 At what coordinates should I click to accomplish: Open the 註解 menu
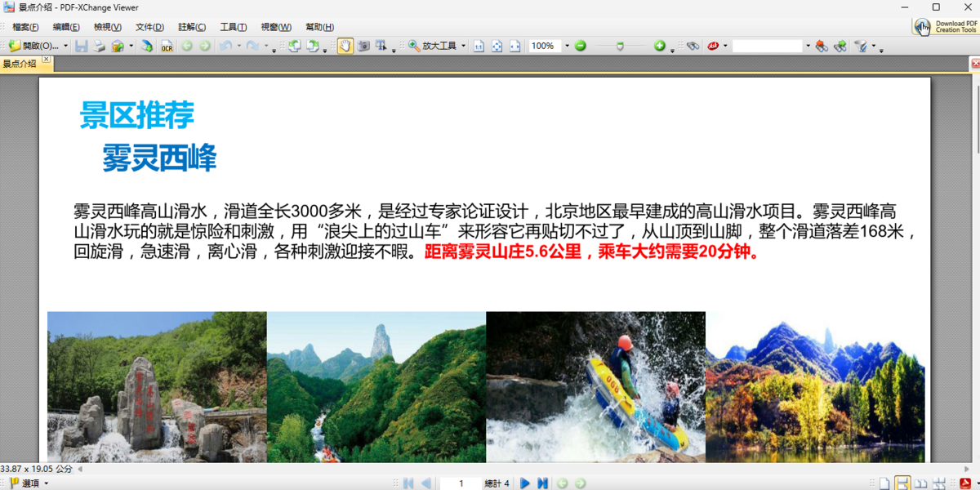(192, 27)
